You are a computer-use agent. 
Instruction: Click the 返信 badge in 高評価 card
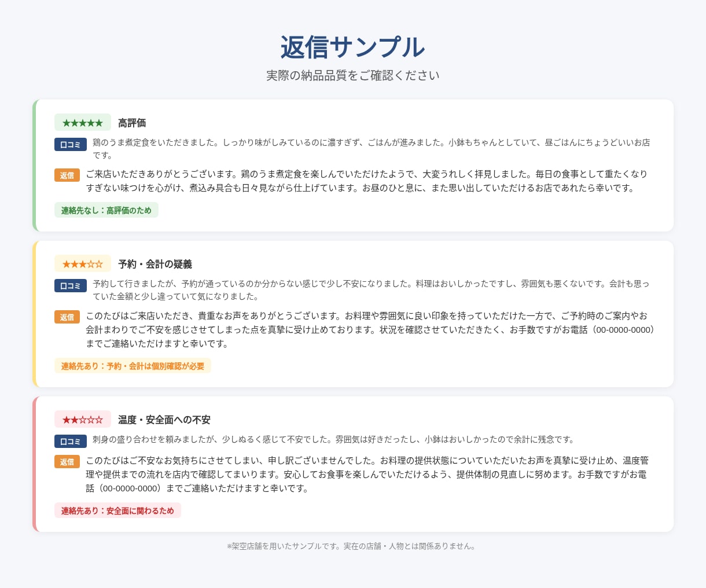tap(67, 175)
